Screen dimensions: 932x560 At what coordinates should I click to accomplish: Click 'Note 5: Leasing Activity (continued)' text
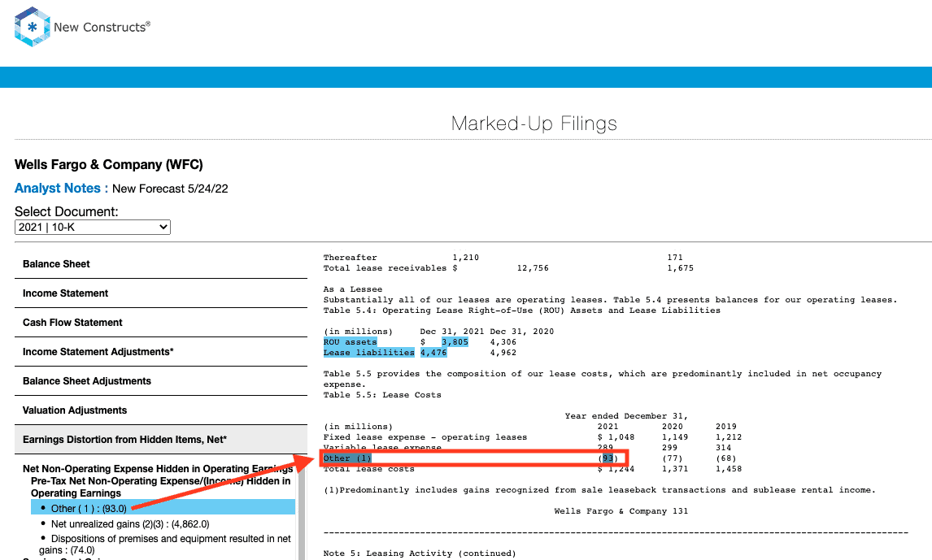click(x=420, y=553)
